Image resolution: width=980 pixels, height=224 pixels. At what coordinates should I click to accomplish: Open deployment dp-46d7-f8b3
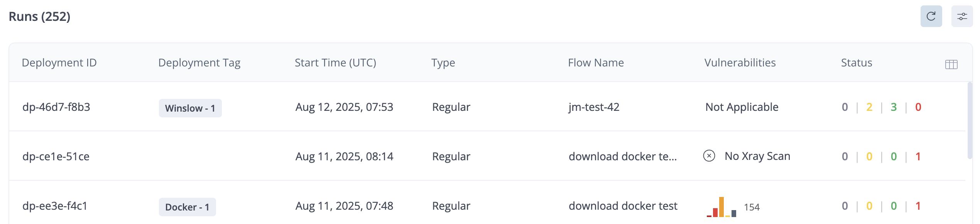(56, 107)
